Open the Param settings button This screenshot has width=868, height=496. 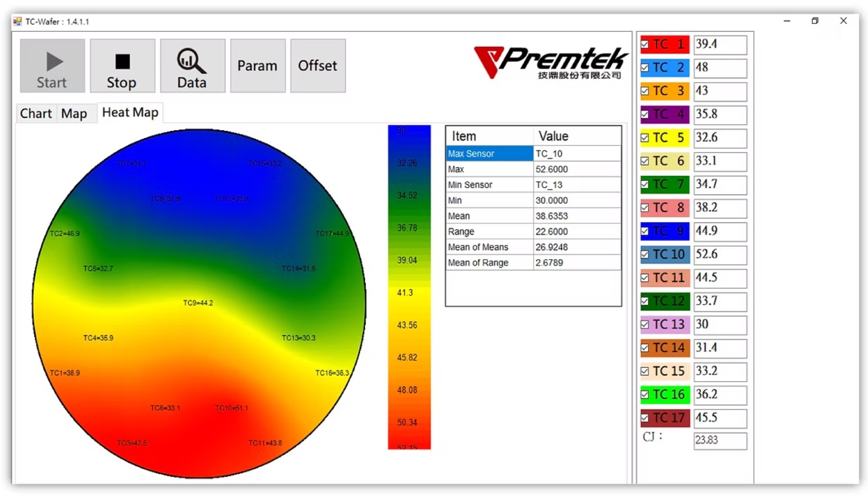pyautogui.click(x=257, y=66)
